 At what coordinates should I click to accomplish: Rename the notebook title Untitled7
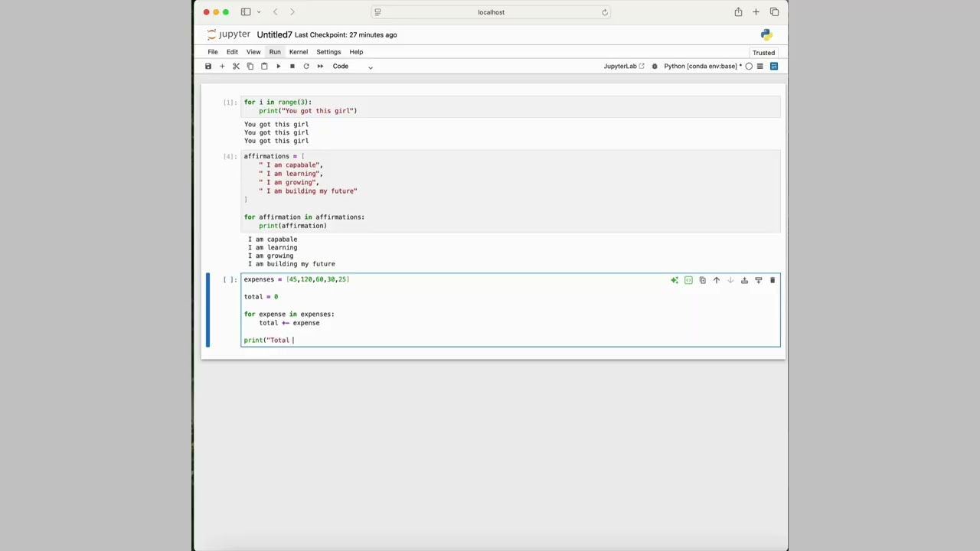[274, 35]
